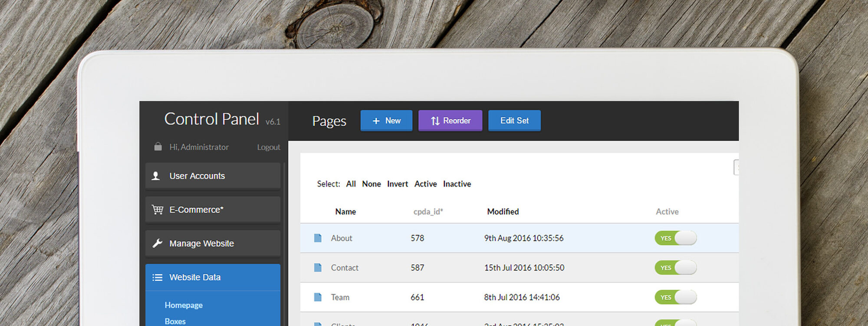
Task: Click the E-Commerce shopping cart icon
Action: [x=157, y=210]
